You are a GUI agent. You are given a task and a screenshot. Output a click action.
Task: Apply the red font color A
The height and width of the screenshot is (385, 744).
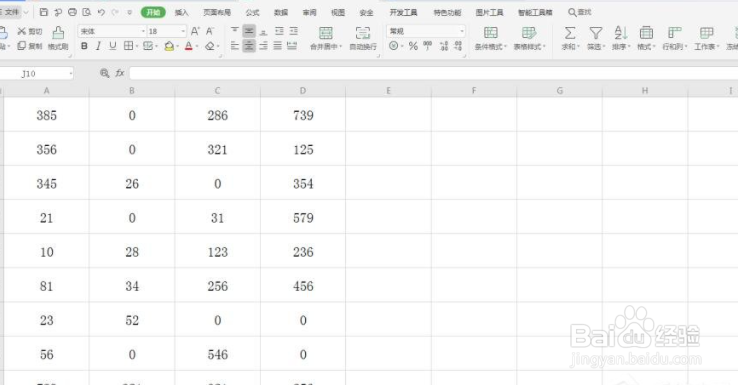[x=188, y=46]
